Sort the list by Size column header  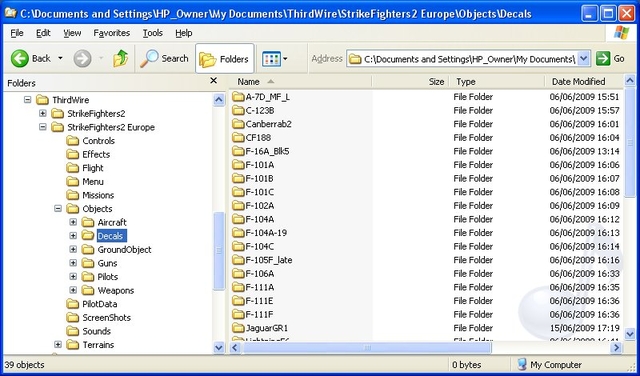[410, 82]
